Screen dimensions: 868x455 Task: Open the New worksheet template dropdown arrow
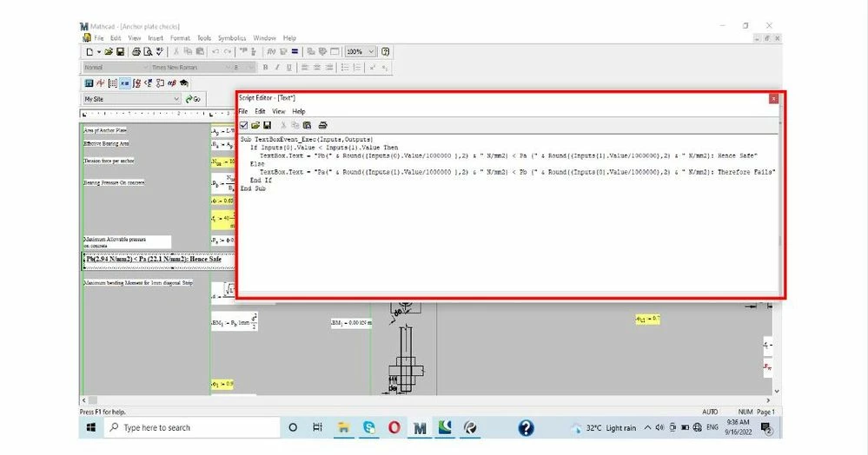[x=98, y=51]
